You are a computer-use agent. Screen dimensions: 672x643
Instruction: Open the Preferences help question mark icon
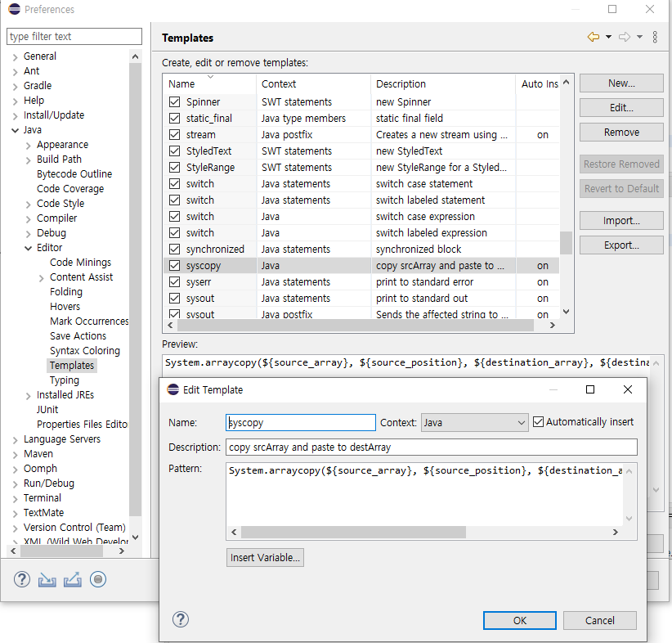click(22, 579)
